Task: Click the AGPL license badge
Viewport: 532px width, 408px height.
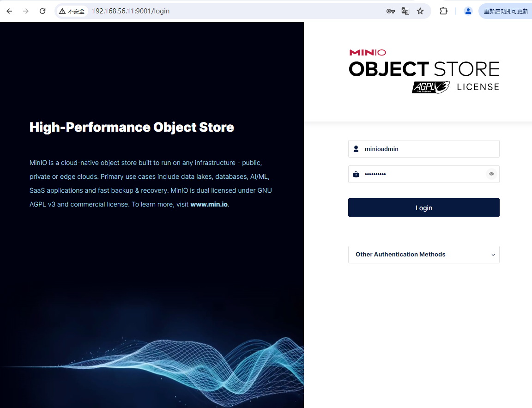Action: (x=430, y=87)
